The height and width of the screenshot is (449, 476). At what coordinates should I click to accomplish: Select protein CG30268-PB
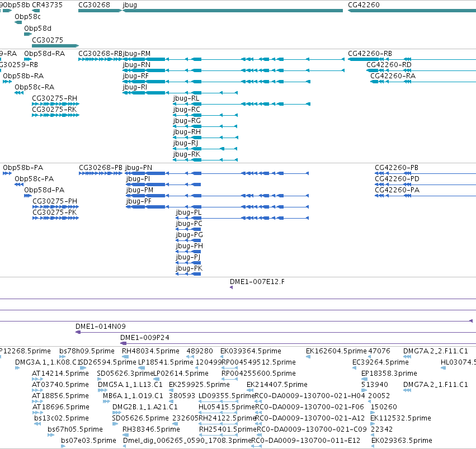(101, 173)
